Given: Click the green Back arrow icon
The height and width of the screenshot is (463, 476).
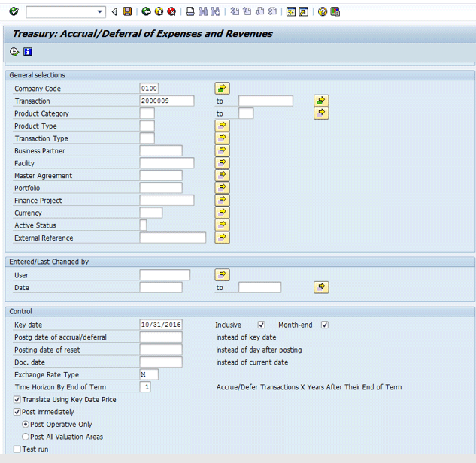Looking at the screenshot, I should [x=146, y=11].
